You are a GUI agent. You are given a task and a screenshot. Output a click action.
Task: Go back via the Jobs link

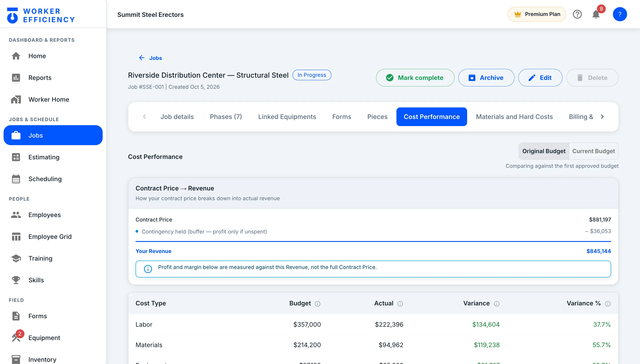coord(150,58)
